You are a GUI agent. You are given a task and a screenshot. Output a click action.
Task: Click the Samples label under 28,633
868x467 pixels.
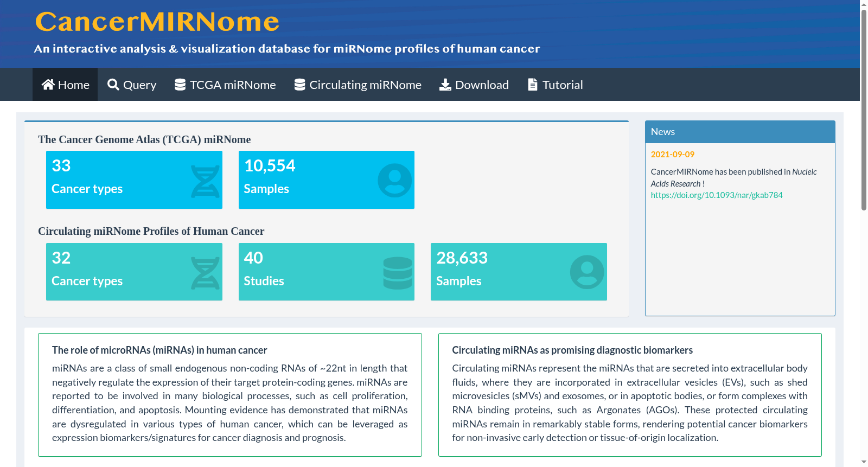(458, 281)
